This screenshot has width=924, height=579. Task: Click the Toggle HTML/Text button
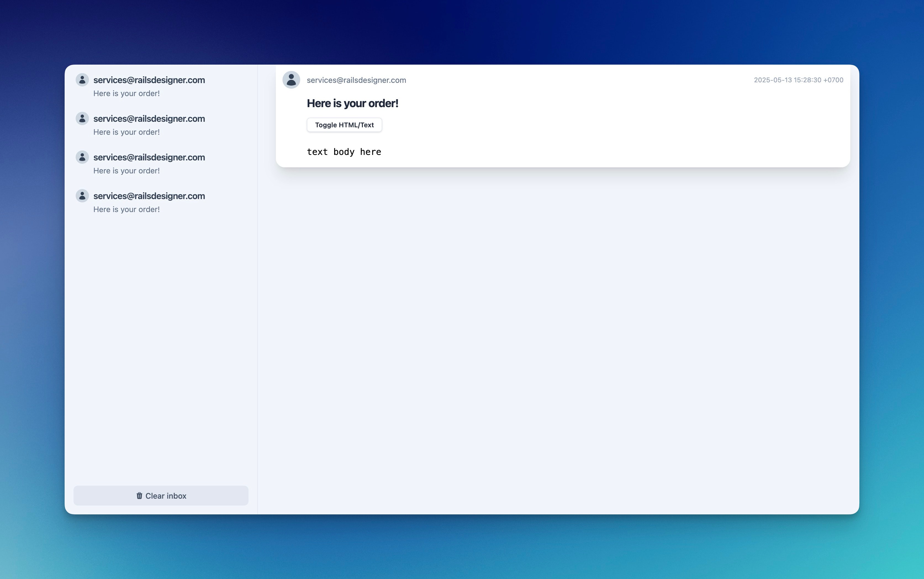click(344, 125)
